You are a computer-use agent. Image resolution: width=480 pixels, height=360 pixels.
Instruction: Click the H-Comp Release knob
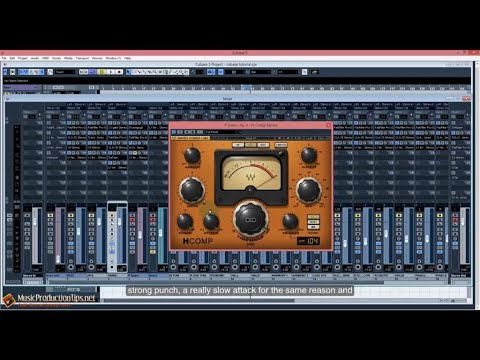[x=290, y=221]
